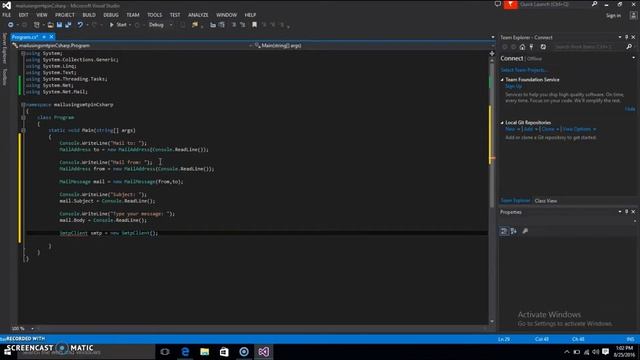640x360 pixels.
Task: Click the Properties Alphabetical sort icon
Action: coord(513,231)
